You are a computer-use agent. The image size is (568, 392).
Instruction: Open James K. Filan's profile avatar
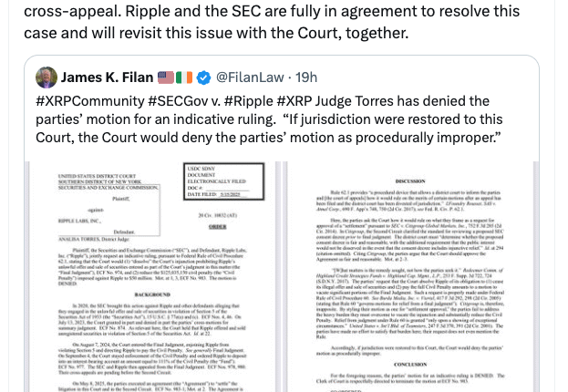pyautogui.click(x=46, y=77)
